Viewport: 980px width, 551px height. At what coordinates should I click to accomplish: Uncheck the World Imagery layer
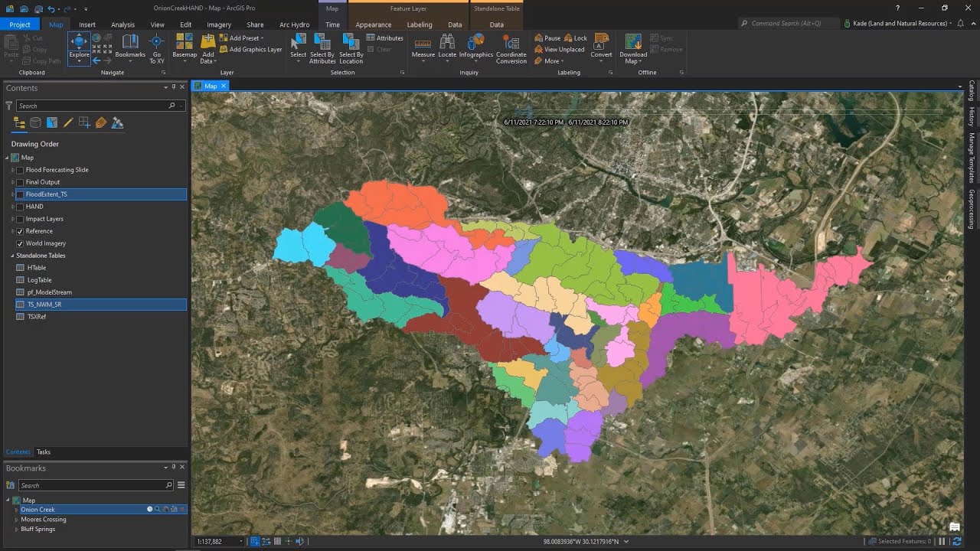coord(20,243)
